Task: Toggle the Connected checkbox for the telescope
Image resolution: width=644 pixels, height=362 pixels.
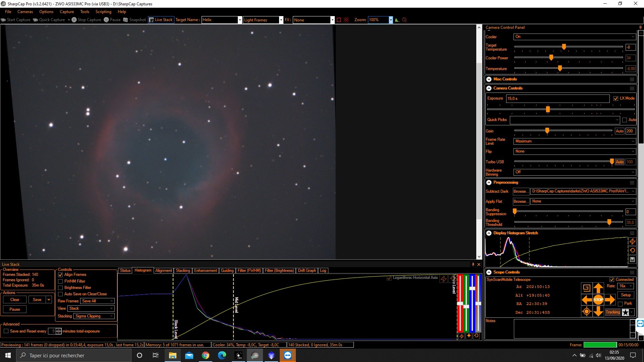Action: coord(612,280)
